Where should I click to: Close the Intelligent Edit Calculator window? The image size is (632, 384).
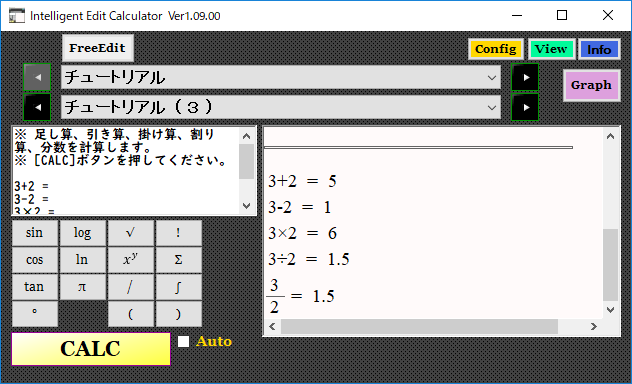point(607,15)
